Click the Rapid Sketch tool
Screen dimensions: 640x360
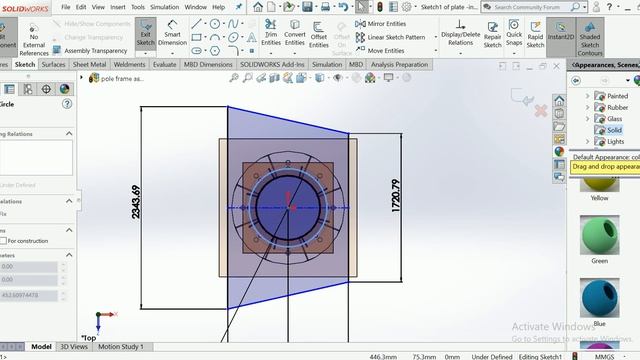click(x=535, y=35)
